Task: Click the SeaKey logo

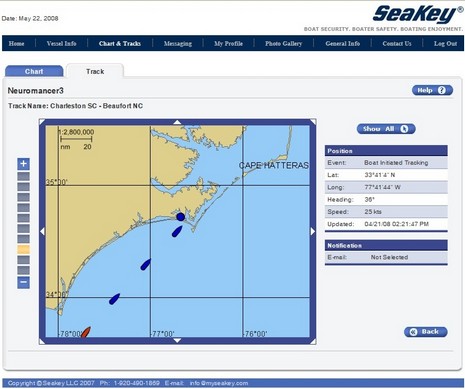Action: [x=418, y=14]
